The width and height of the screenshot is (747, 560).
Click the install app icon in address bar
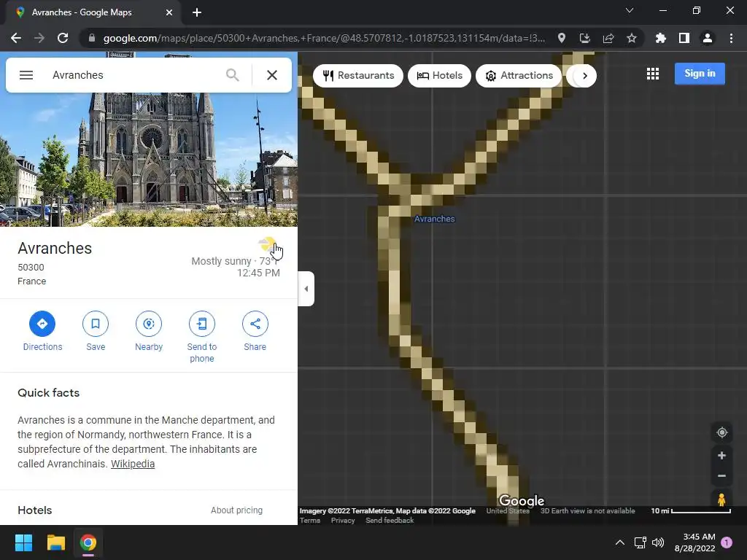[585, 38]
